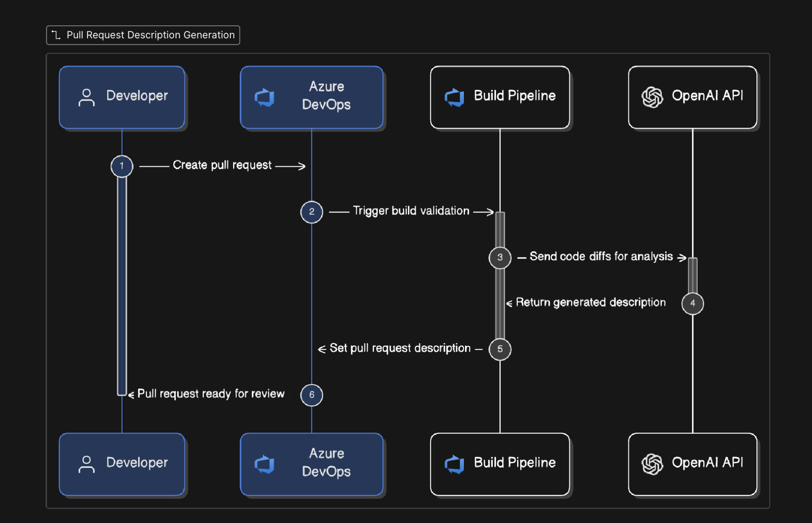The height and width of the screenshot is (523, 812).
Task: Select the 'Send code diffs for analysis' label
Action: (601, 257)
